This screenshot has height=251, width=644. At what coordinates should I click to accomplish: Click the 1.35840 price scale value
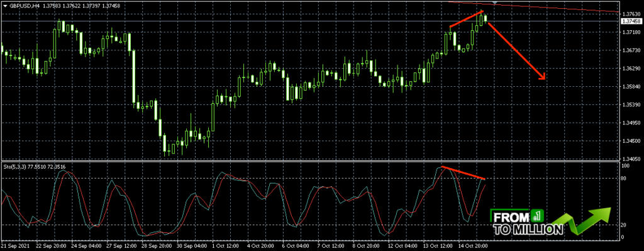pyautogui.click(x=631, y=87)
